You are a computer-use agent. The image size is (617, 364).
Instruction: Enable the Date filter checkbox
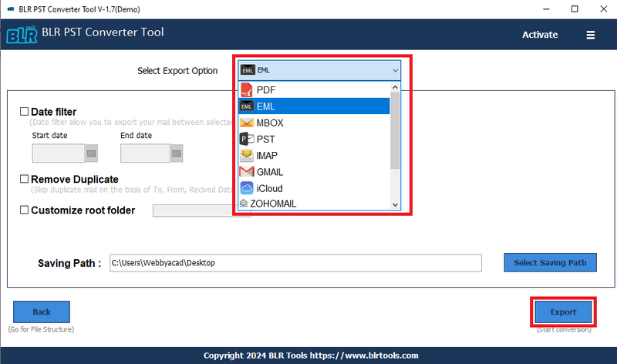click(25, 112)
